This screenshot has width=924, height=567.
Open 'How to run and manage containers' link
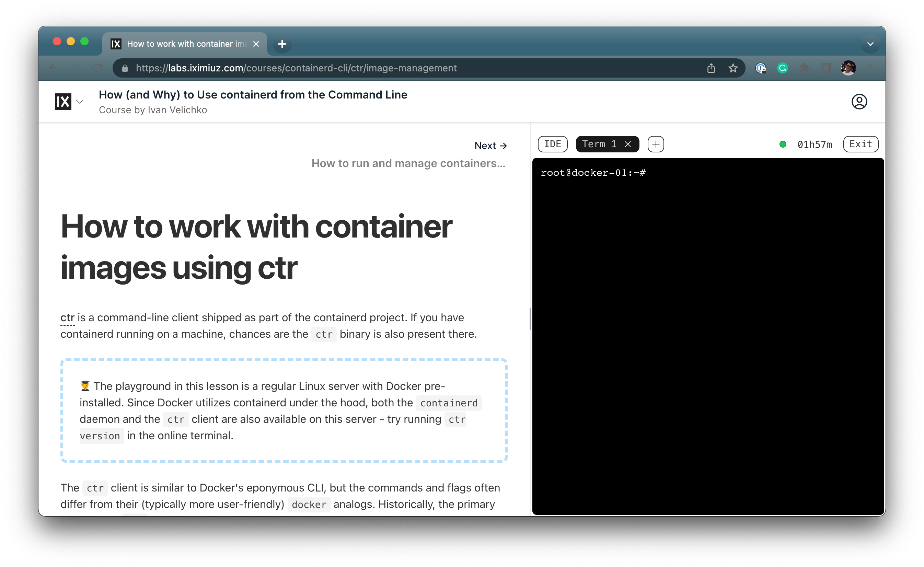tap(408, 163)
